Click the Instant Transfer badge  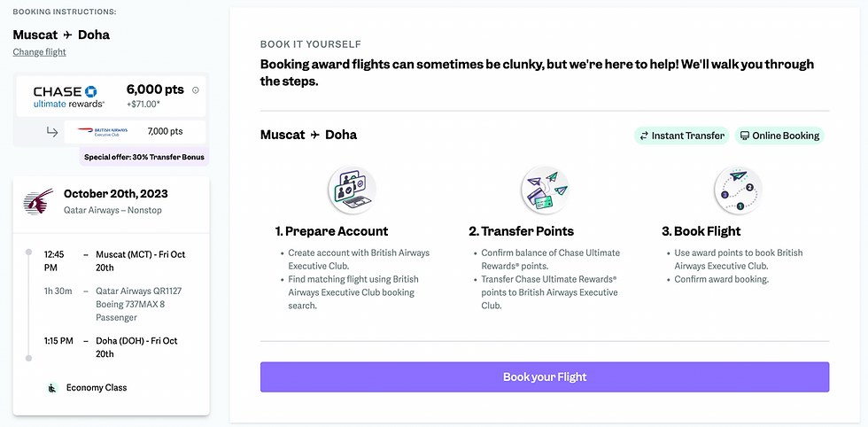pyautogui.click(x=681, y=136)
